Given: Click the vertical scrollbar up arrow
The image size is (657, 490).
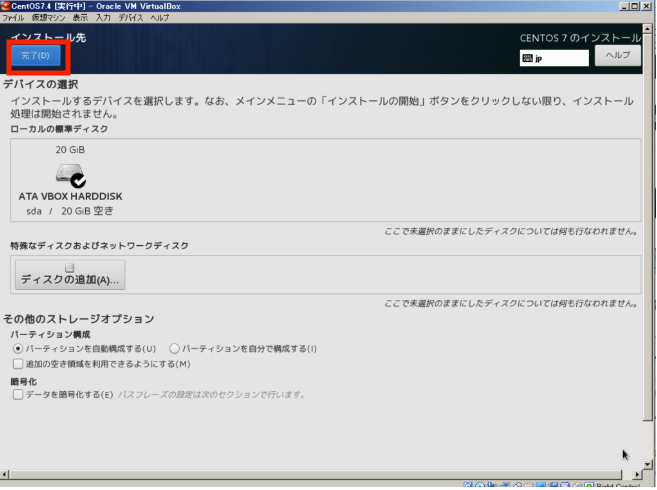Looking at the screenshot, I should click(x=647, y=29).
